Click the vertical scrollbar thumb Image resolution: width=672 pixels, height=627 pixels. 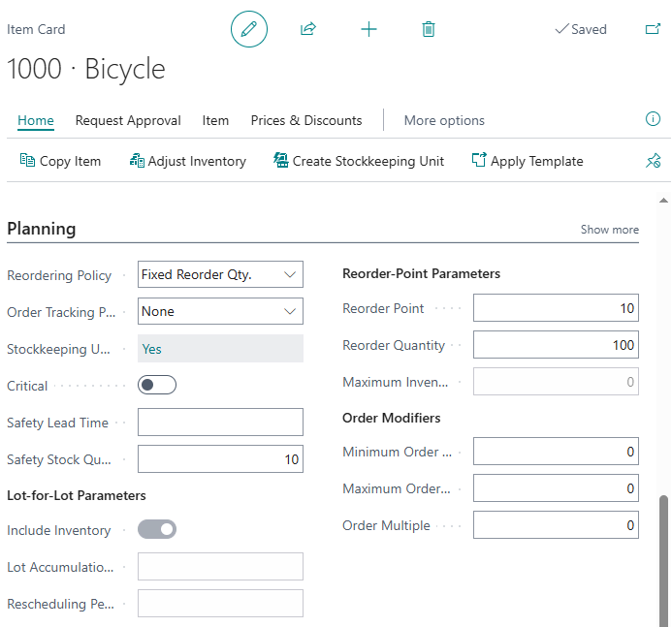pyautogui.click(x=664, y=557)
